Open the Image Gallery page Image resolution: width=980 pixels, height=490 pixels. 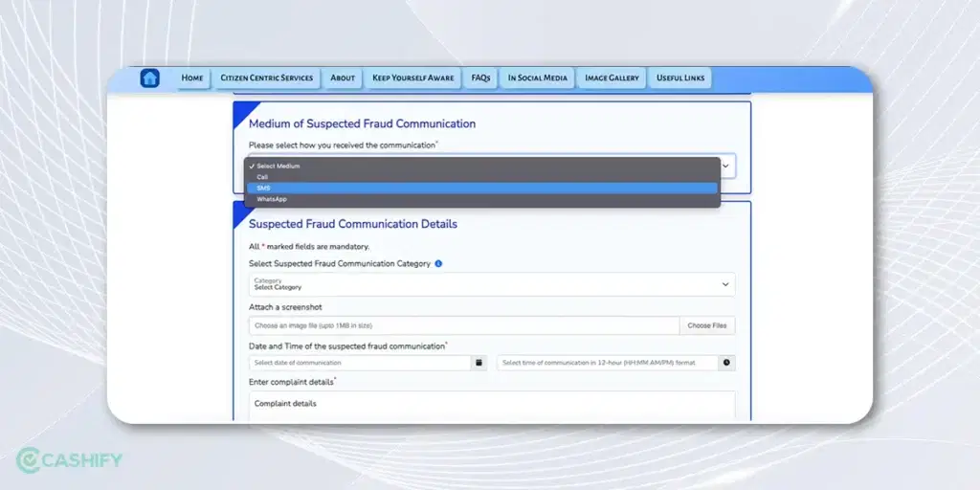(612, 78)
